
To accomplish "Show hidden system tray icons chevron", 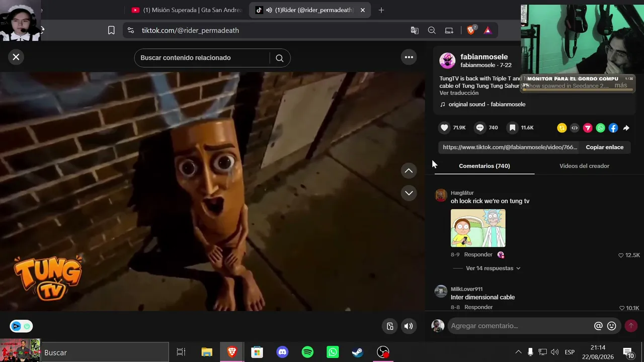I will [x=518, y=352].
